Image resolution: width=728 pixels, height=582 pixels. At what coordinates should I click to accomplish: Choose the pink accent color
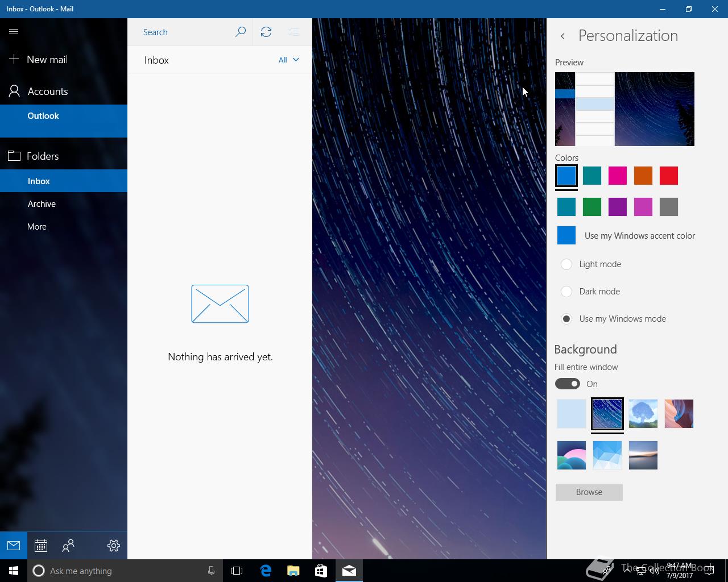618,176
